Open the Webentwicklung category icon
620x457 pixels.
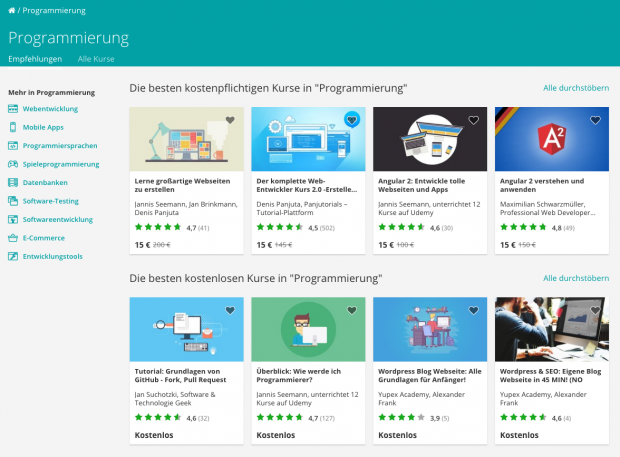click(13, 109)
